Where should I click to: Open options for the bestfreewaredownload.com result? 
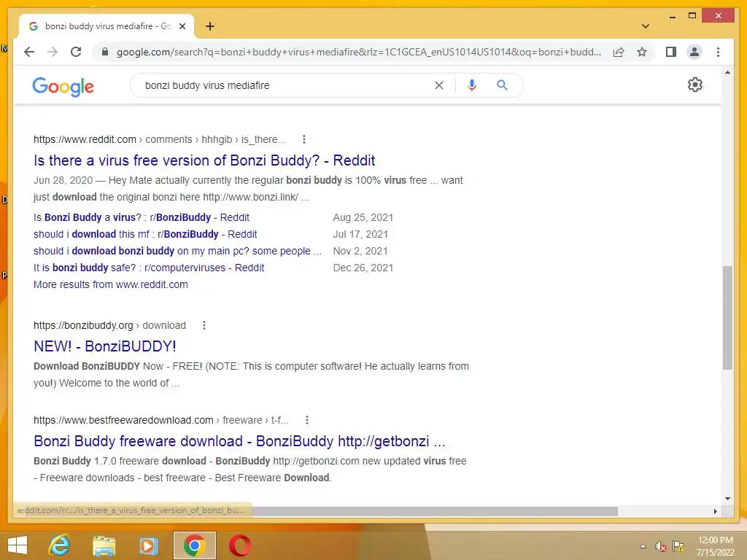tap(307, 420)
